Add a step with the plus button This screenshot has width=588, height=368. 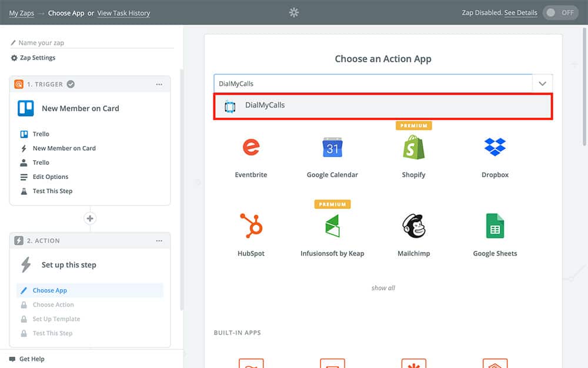coord(90,218)
